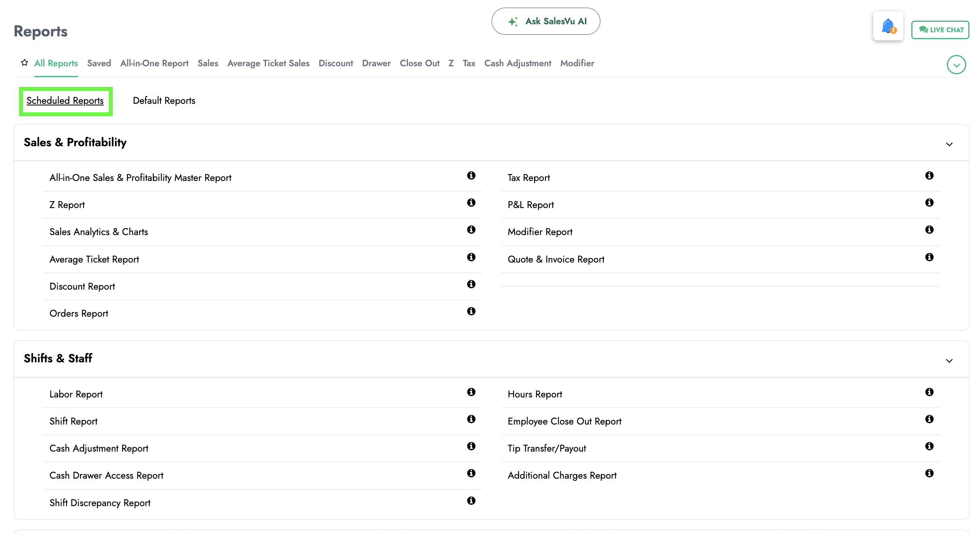Click info icon for Z Report
The image size is (980, 534).
(x=471, y=203)
